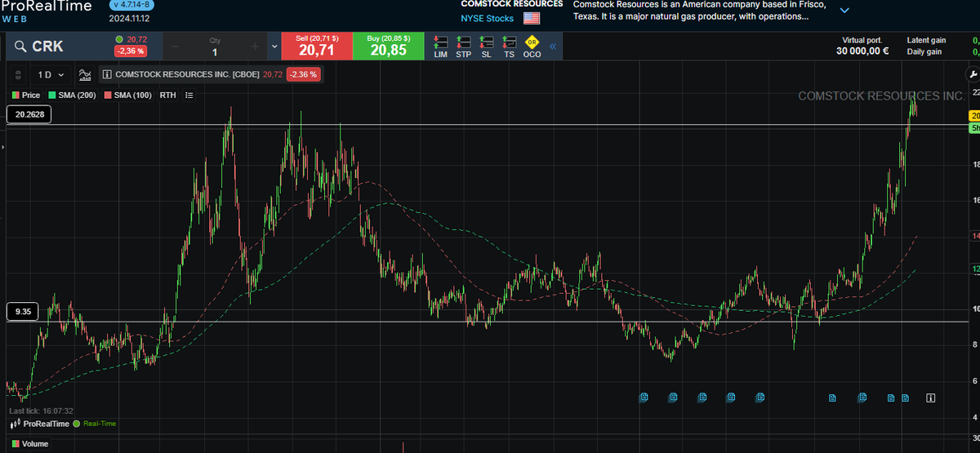Increase quantity with the plus button
Screen dimensions: 980x453
click(255, 47)
